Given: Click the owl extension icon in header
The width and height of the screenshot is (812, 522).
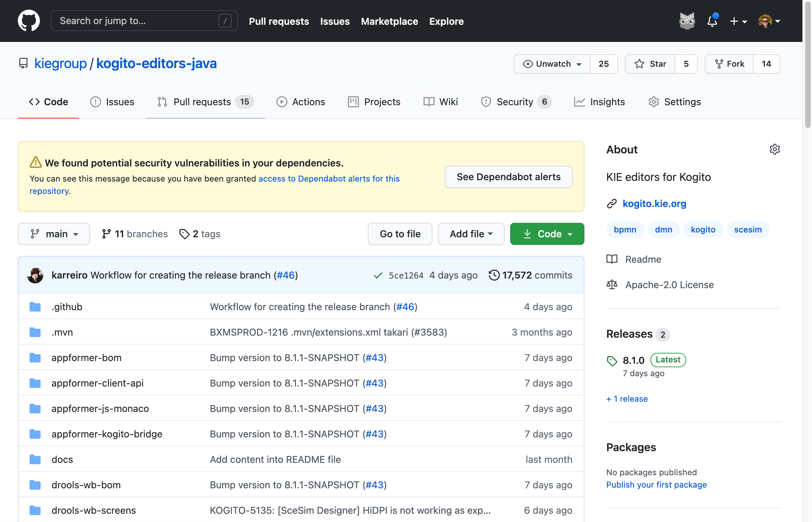Looking at the screenshot, I should point(687,21).
